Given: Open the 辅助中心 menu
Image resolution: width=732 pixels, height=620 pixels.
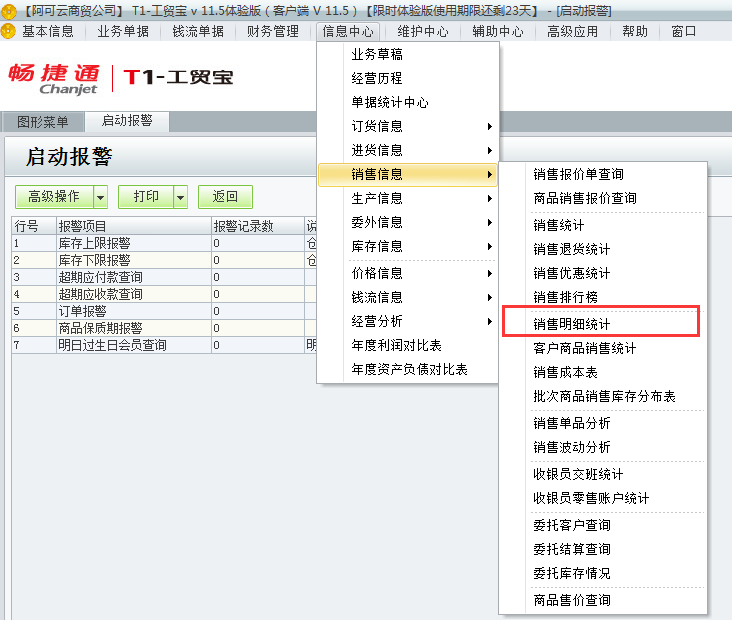Looking at the screenshot, I should click(x=498, y=31).
